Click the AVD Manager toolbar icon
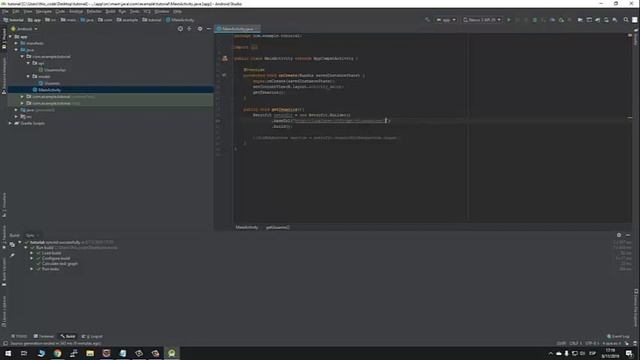Image resolution: width=640 pixels, height=360 pixels. [x=606, y=20]
